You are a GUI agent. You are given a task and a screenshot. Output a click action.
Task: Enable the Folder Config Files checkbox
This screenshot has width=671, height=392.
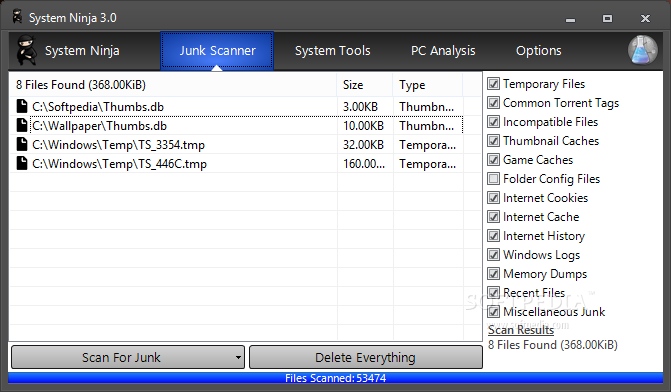pyautogui.click(x=493, y=178)
